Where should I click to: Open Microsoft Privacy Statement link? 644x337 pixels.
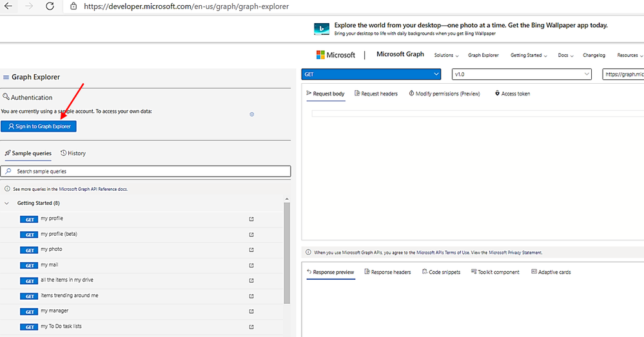pos(515,253)
